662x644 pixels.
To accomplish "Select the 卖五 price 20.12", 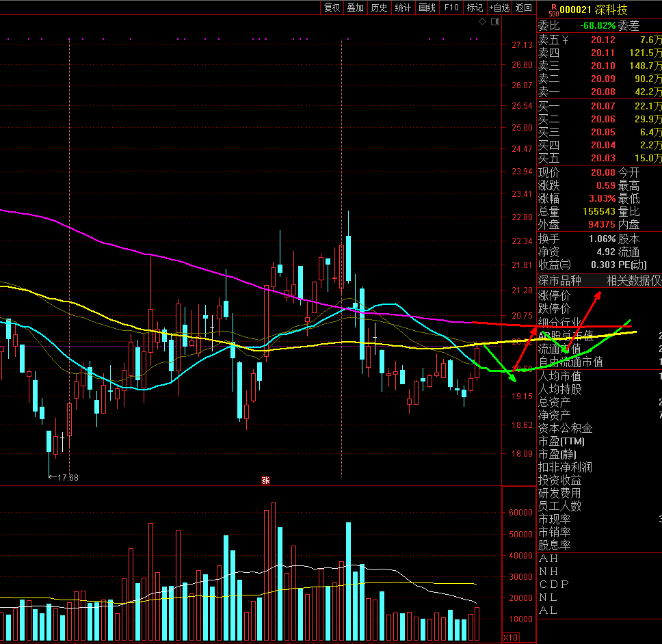I will [x=603, y=40].
